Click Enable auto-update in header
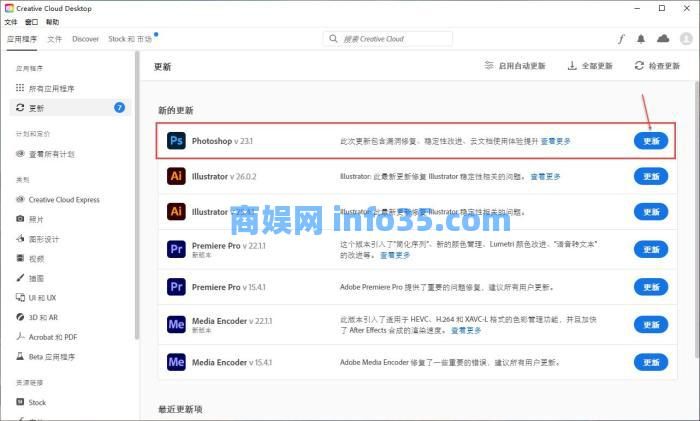Image resolution: width=700 pixels, height=421 pixels. pos(515,66)
